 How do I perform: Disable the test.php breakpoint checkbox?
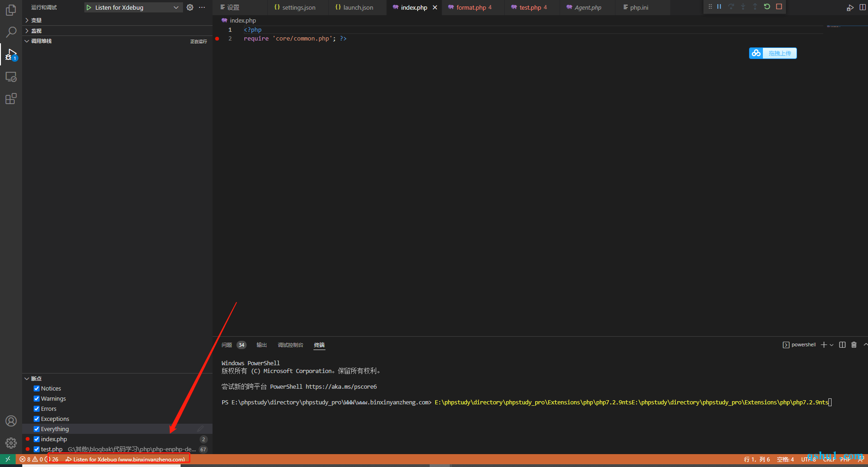(36, 449)
